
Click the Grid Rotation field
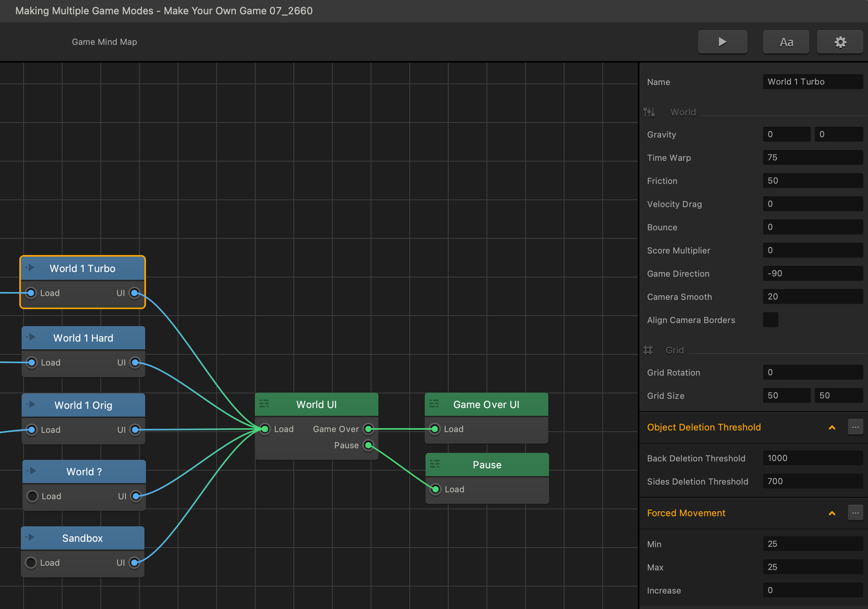click(x=813, y=372)
